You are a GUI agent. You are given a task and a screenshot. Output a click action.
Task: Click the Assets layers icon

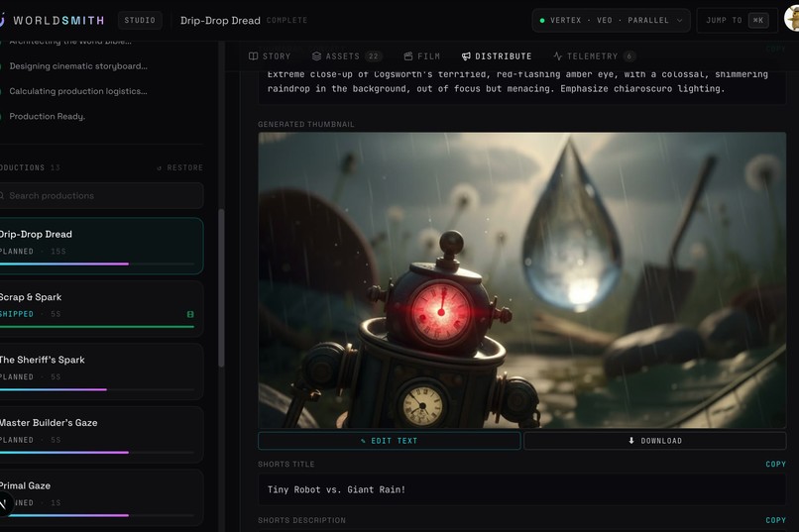click(x=316, y=56)
